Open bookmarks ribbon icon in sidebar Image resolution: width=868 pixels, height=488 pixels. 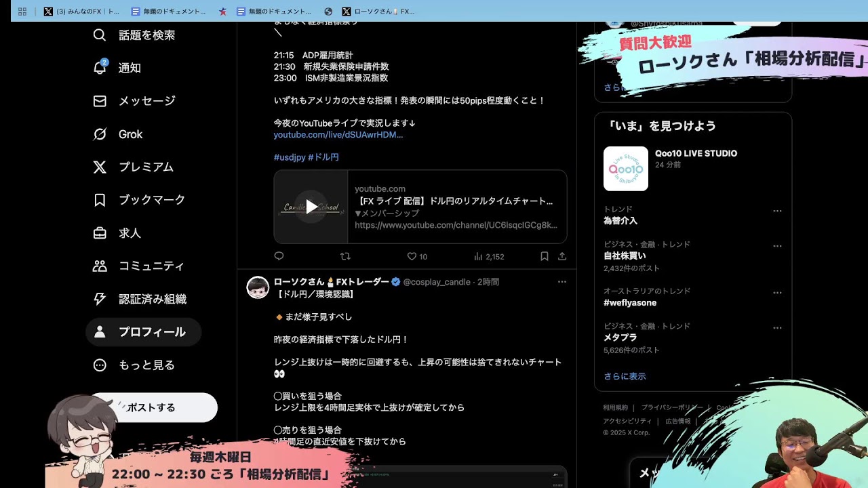tap(100, 200)
